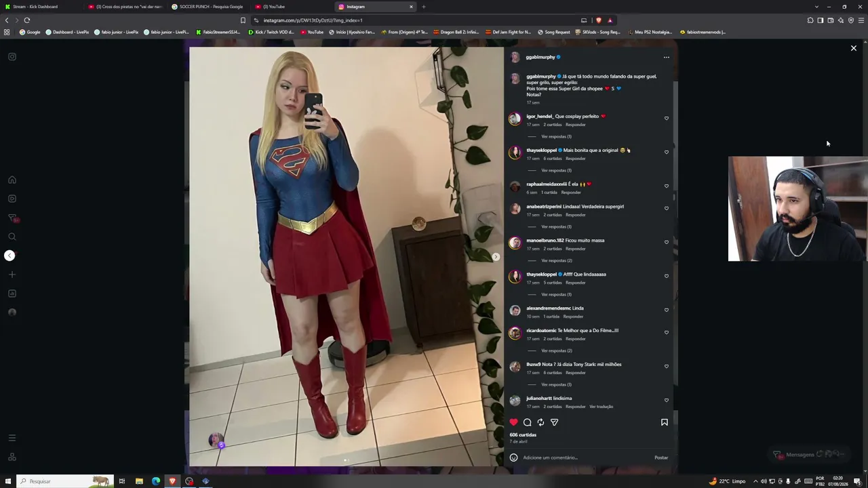Like raphaelmeidaxxviii's comment

pyautogui.click(x=667, y=186)
